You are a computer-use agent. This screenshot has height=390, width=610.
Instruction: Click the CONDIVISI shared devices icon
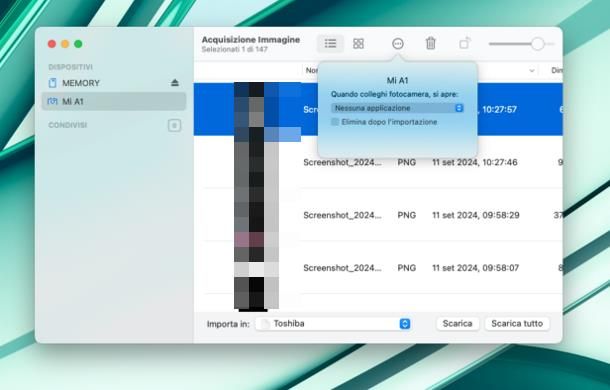tap(174, 125)
